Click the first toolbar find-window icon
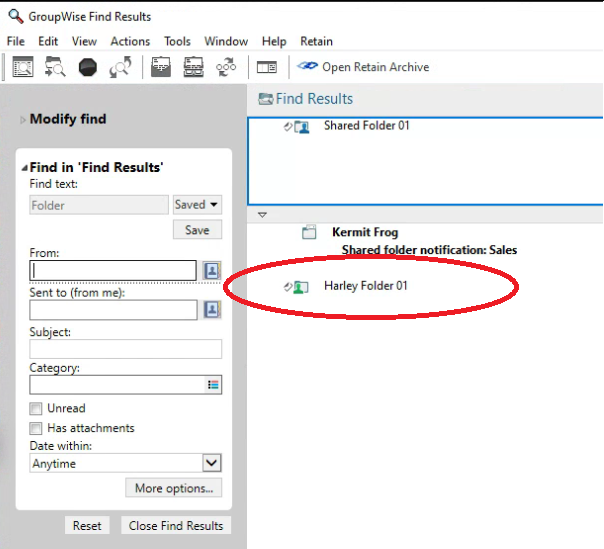This screenshot has width=604, height=549. (x=23, y=67)
